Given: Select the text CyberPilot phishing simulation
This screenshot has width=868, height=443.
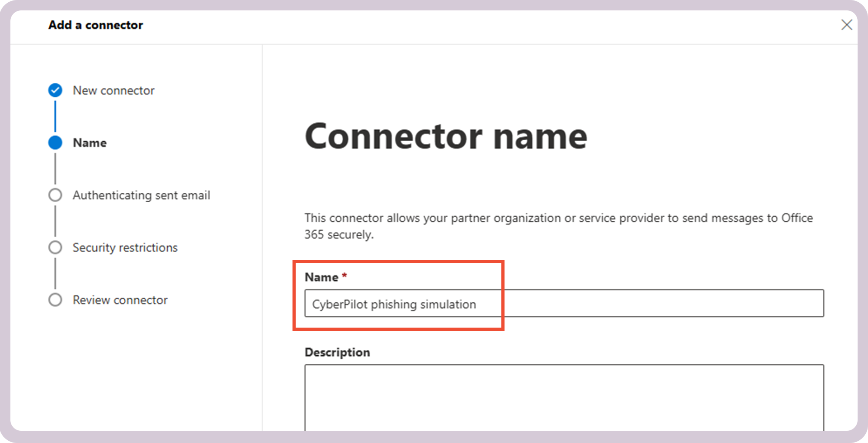Looking at the screenshot, I should tap(394, 304).
